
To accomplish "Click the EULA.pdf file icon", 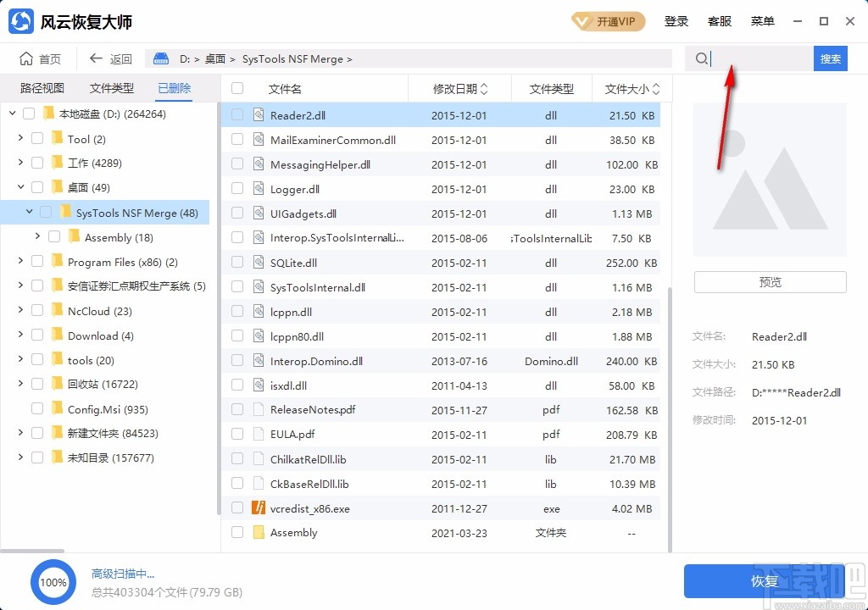I will point(259,435).
